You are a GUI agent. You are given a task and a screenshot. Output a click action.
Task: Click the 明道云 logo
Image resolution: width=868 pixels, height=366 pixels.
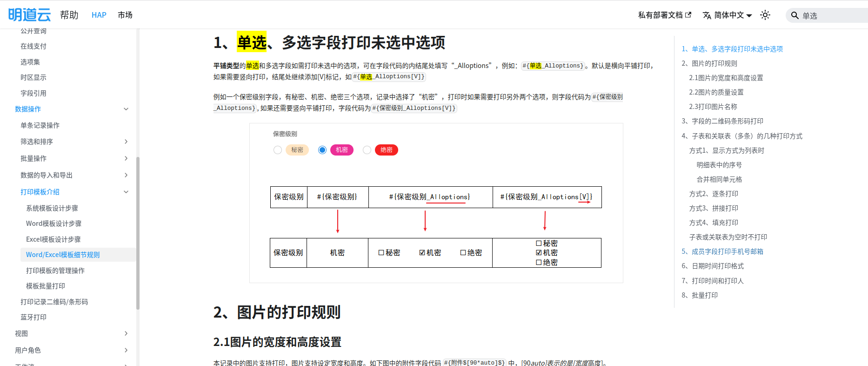[x=29, y=15]
